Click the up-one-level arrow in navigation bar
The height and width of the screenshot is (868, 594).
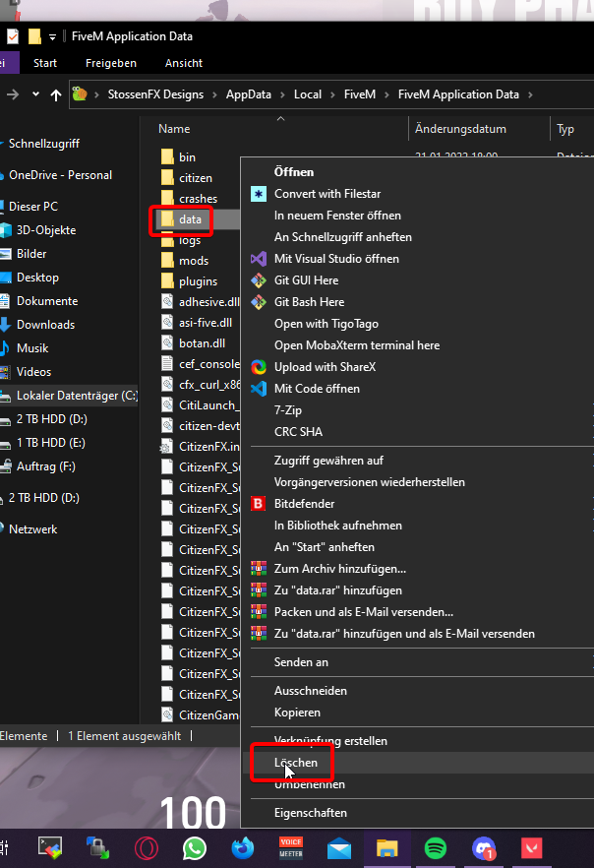coord(56,94)
